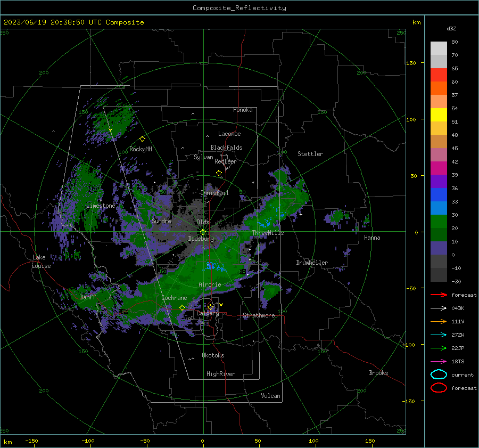479x448 pixels.
Task: Select the magenta 42-39 dBZ swatch
Action: tap(439, 168)
